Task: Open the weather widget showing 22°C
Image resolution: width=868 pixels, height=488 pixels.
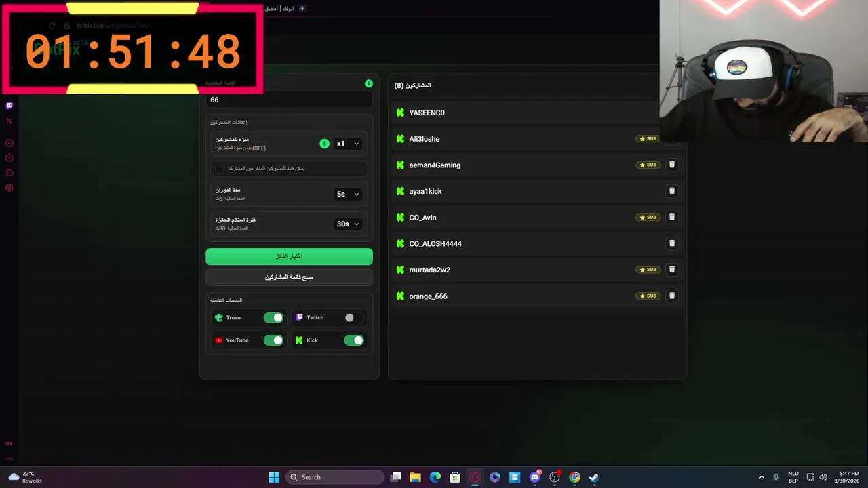Action: click(25, 477)
